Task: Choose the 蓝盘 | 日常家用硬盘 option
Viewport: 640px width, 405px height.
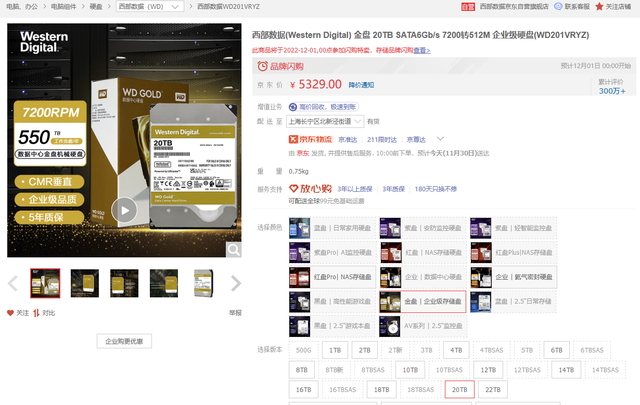Action: pyautogui.click(x=332, y=228)
